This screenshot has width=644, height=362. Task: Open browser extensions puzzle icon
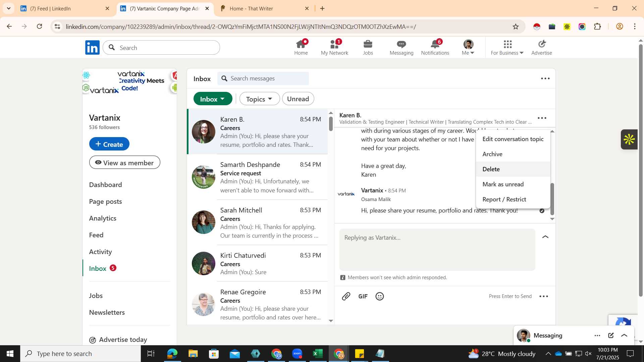click(x=597, y=26)
